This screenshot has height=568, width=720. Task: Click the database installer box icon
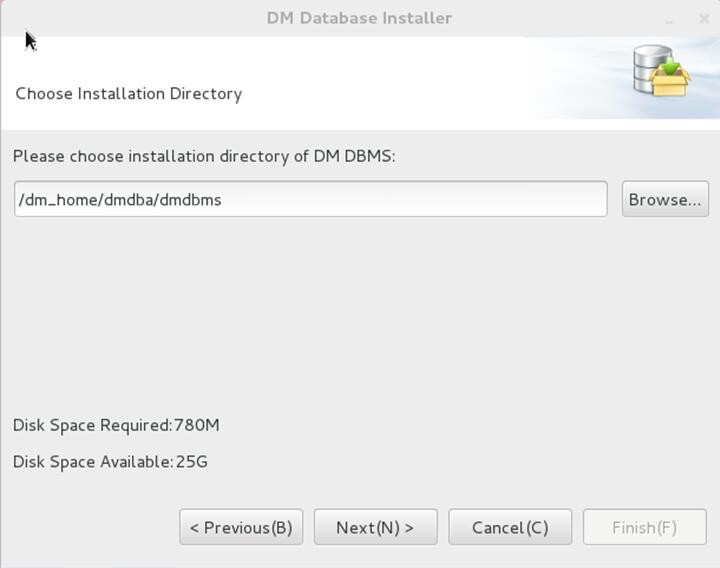click(x=661, y=70)
